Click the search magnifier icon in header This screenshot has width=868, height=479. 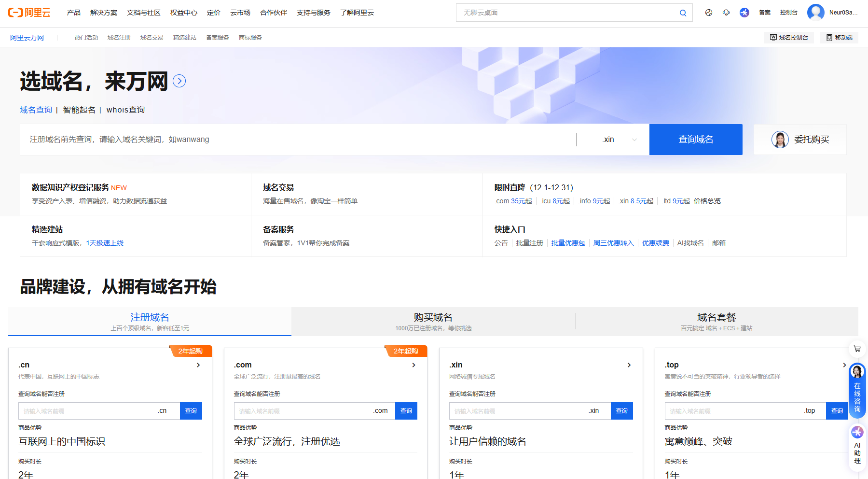pyautogui.click(x=683, y=13)
